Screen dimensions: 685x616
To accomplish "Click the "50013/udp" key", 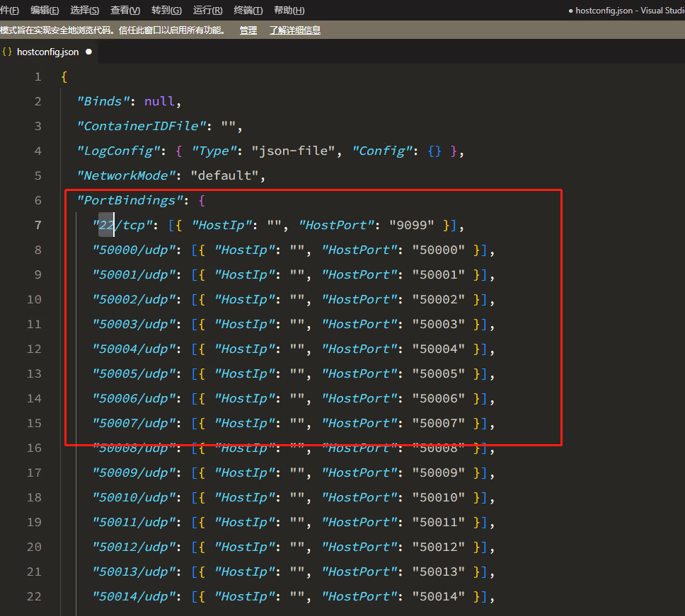I will click(134, 571).
